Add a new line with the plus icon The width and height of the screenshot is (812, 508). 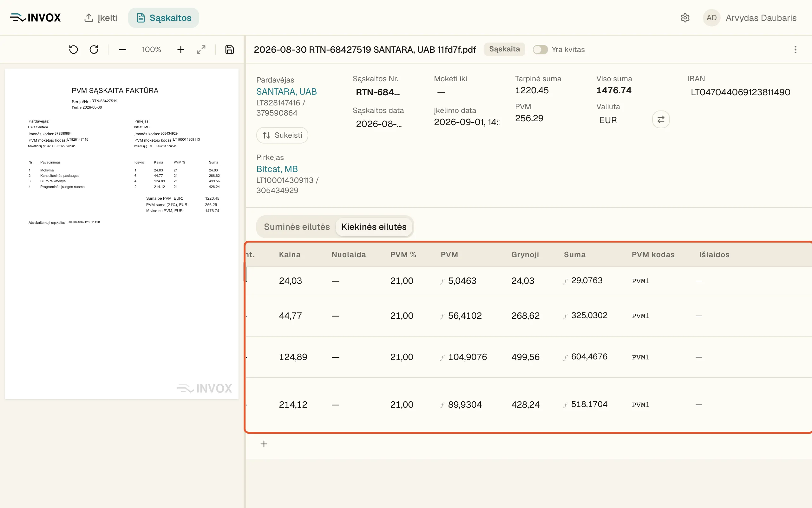pos(264,444)
